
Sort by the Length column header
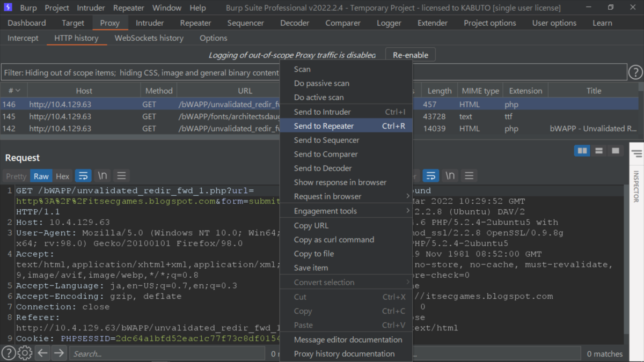tap(440, 91)
